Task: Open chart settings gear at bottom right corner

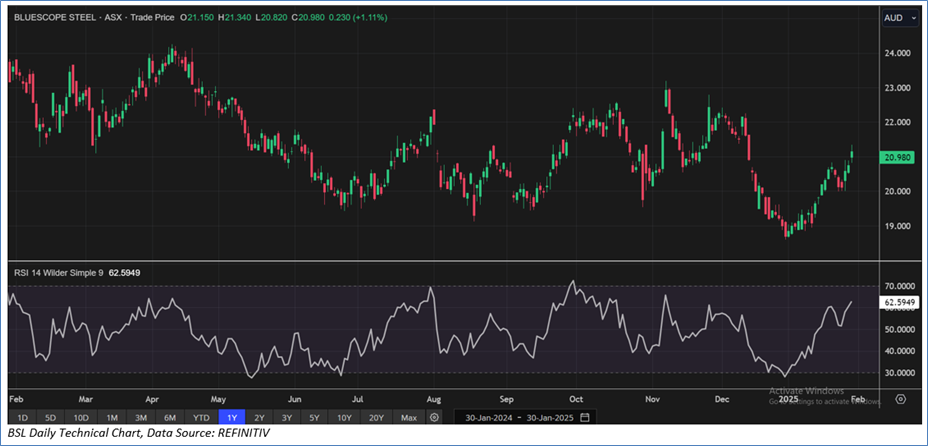Action: pos(900,398)
